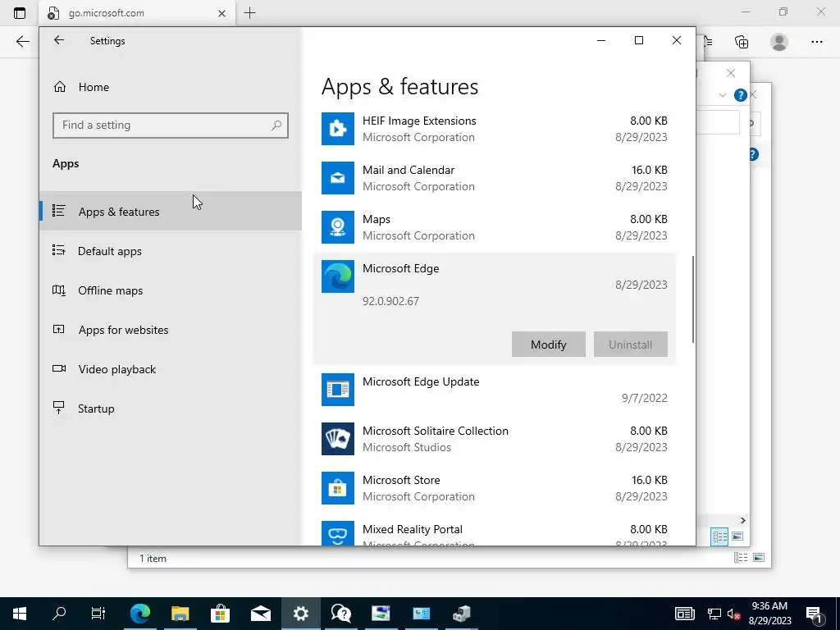Select the Microsoft Edge Update entry text
Image resolution: width=840 pixels, height=630 pixels.
pyautogui.click(x=421, y=381)
